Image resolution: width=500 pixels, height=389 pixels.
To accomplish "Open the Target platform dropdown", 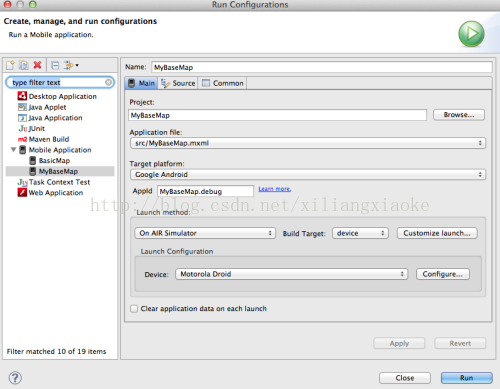I will (x=308, y=174).
